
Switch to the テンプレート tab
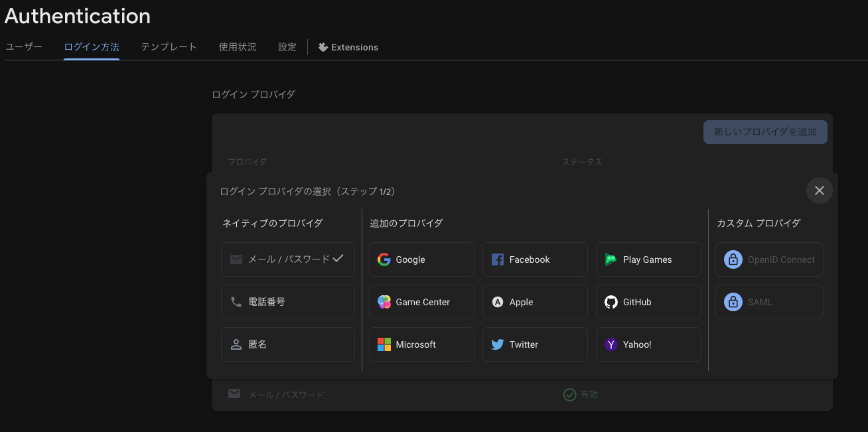(169, 47)
